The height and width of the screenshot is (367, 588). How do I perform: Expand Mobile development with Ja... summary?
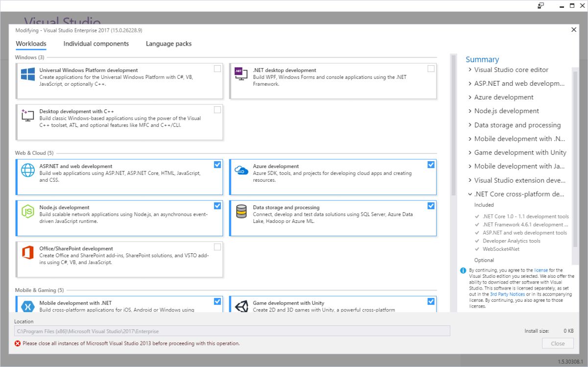click(470, 166)
